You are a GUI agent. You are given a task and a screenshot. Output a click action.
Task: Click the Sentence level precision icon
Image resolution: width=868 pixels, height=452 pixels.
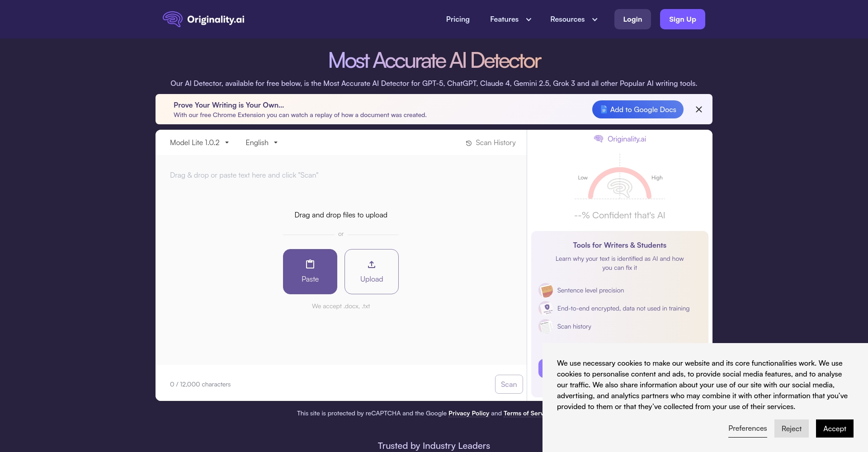(546, 290)
